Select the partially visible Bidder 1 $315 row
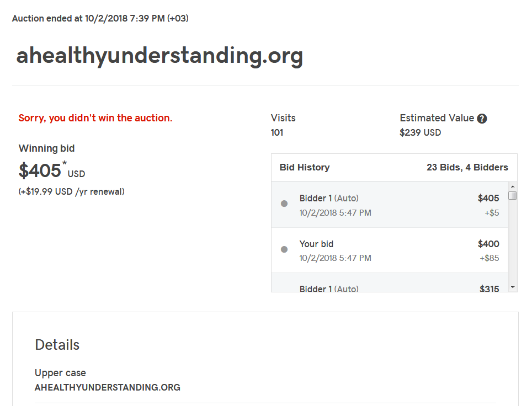 [390, 282]
